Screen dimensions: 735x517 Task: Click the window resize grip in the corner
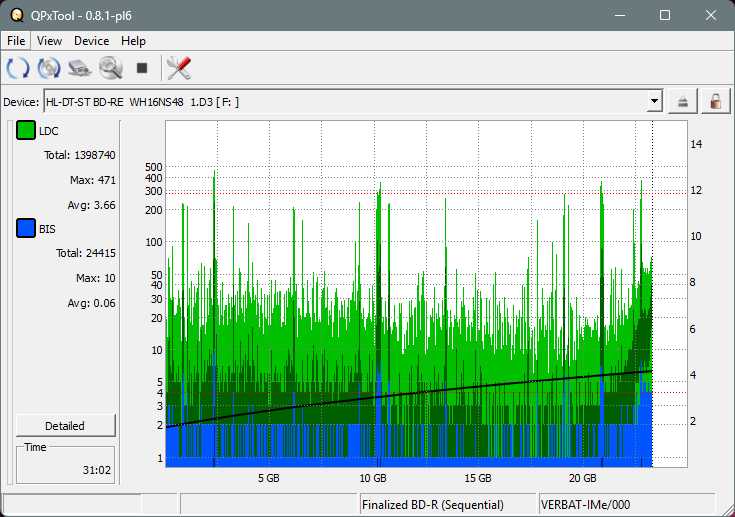coord(728,510)
